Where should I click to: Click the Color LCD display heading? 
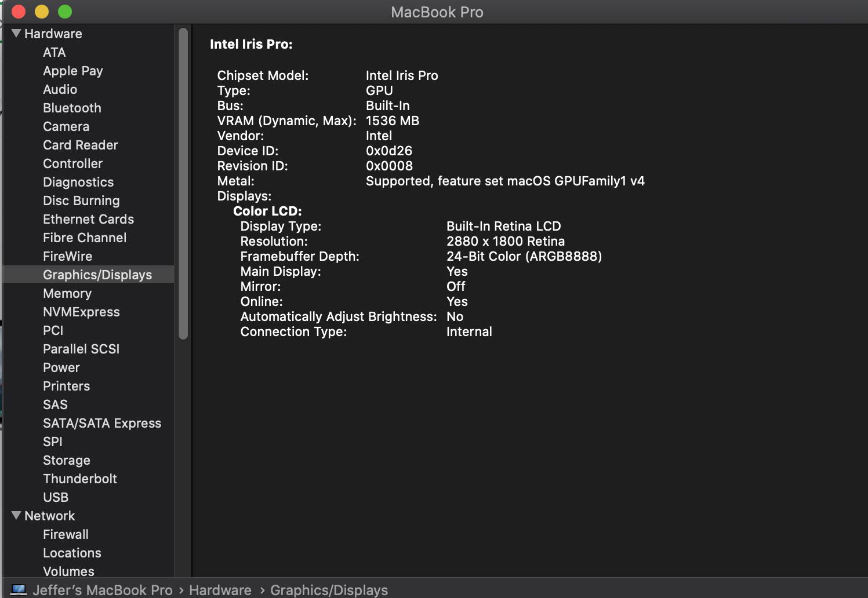[267, 211]
